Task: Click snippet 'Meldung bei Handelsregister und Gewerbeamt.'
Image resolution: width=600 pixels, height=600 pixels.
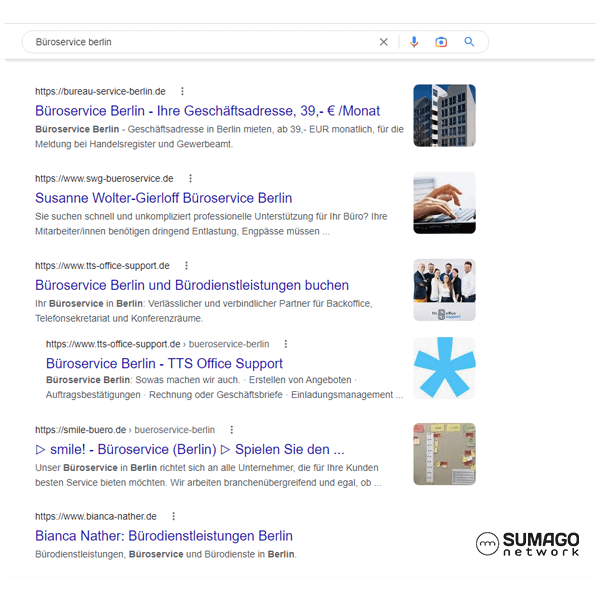Action: (134, 144)
